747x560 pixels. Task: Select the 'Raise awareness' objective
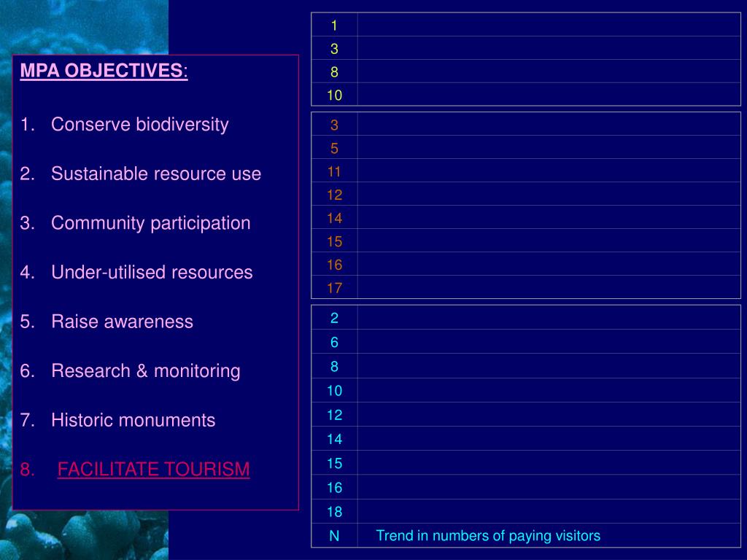tap(122, 322)
